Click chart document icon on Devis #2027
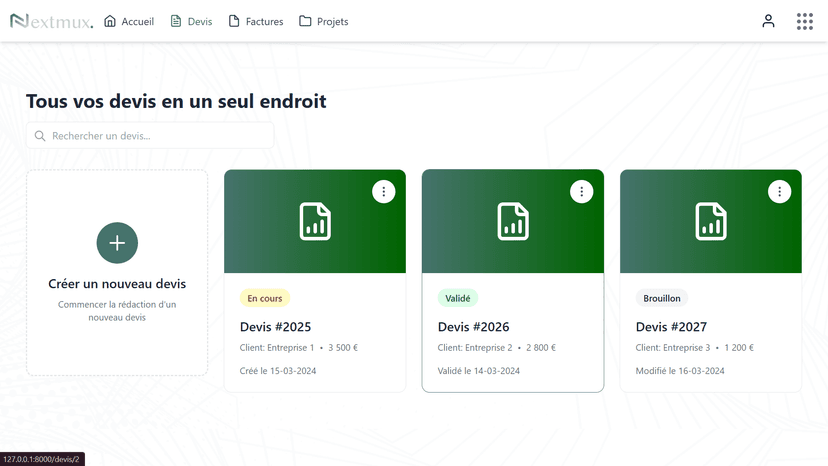This screenshot has height=466, width=828. [x=711, y=222]
